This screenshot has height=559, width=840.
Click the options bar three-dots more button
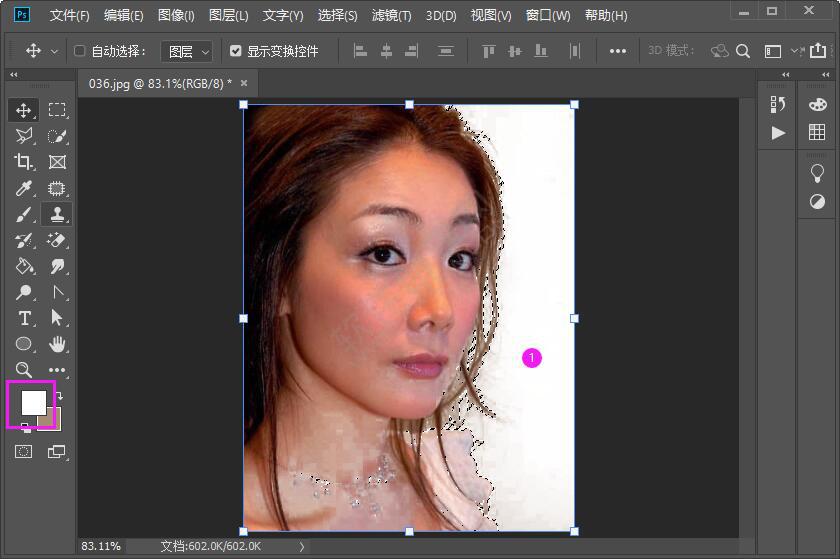pos(618,51)
